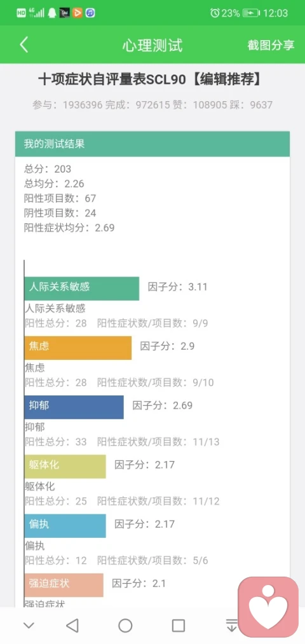Collapse navigation bar with down chevron
This screenshot has width=305, height=644.
pos(29,626)
